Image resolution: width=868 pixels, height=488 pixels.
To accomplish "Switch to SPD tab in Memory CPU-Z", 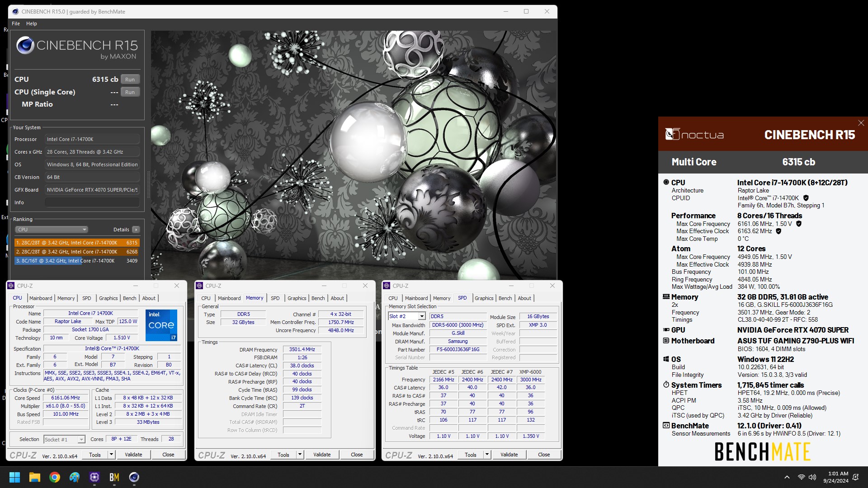I will [x=275, y=298].
